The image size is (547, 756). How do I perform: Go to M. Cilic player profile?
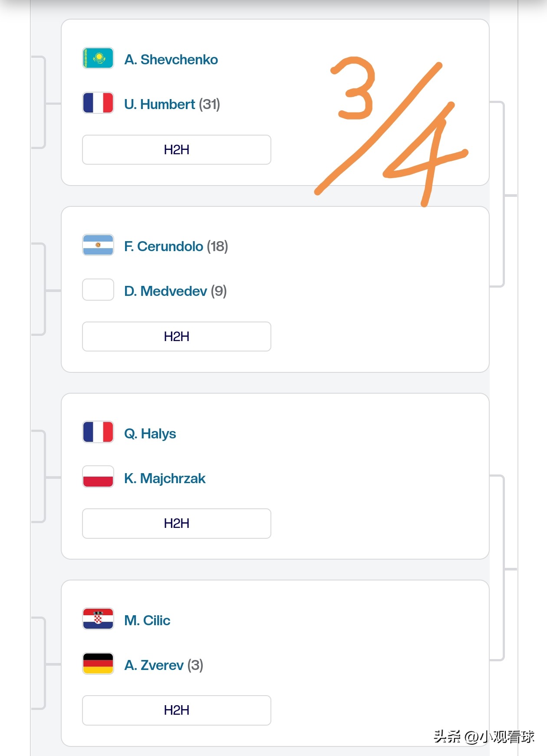click(x=147, y=620)
